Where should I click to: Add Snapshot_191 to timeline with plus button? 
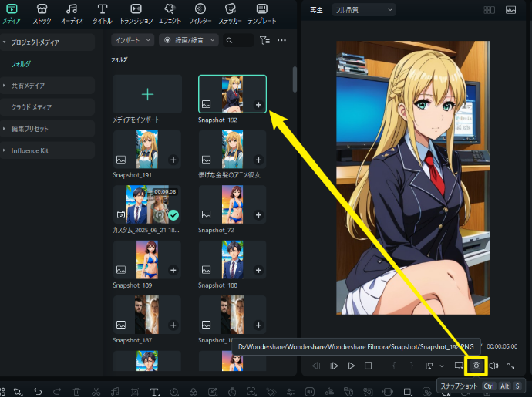pos(173,160)
